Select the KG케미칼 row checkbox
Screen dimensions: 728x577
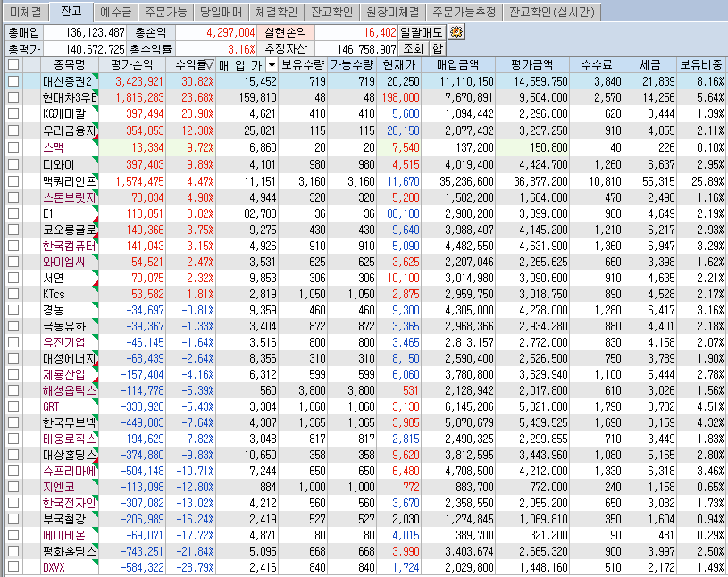[x=13, y=113]
